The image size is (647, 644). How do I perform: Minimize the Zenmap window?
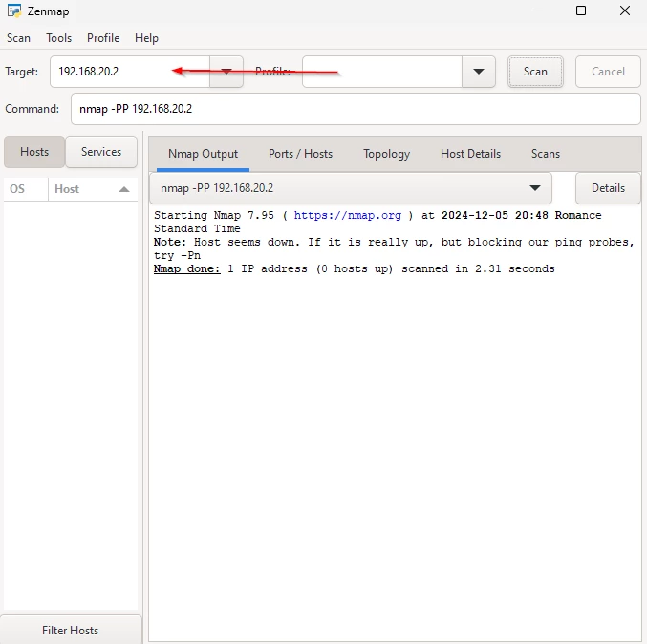coord(538,11)
